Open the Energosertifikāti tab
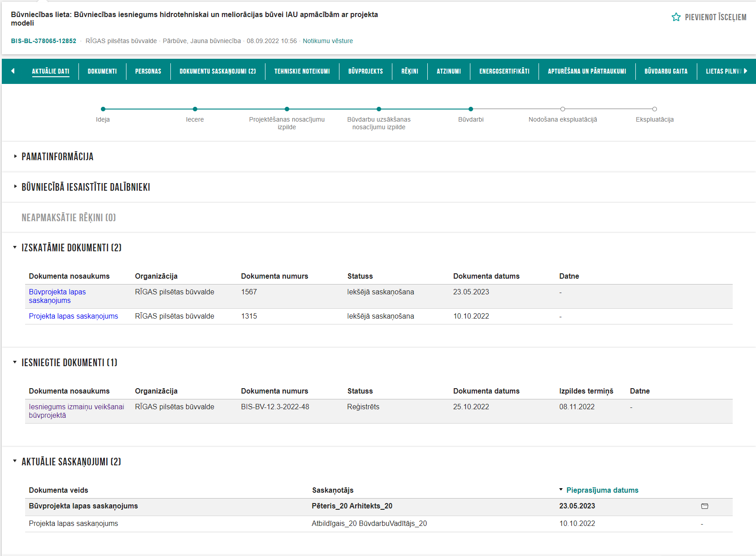The height and width of the screenshot is (556, 756). [x=504, y=71]
